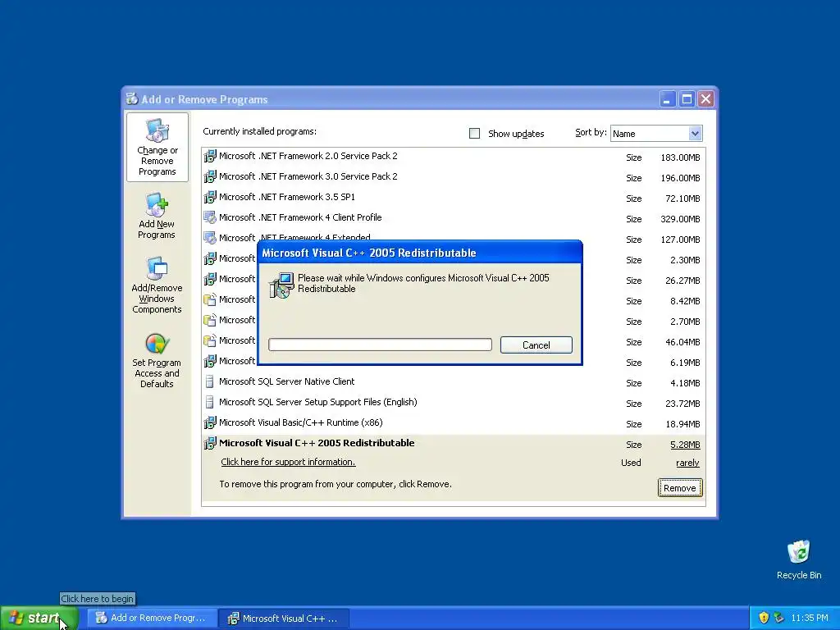This screenshot has width=840, height=630.
Task: Click the installer icon in the configure dialog
Action: point(281,285)
